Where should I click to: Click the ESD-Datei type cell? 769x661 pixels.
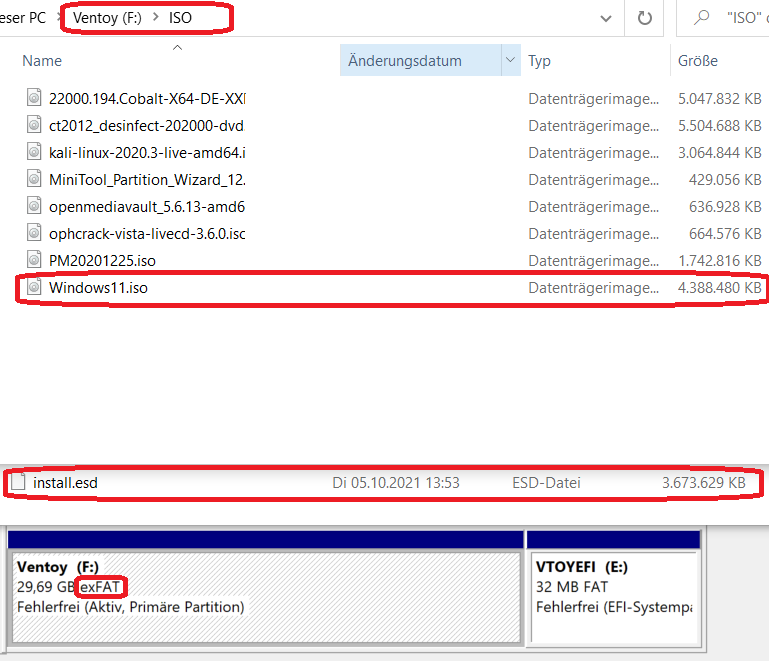click(x=546, y=483)
